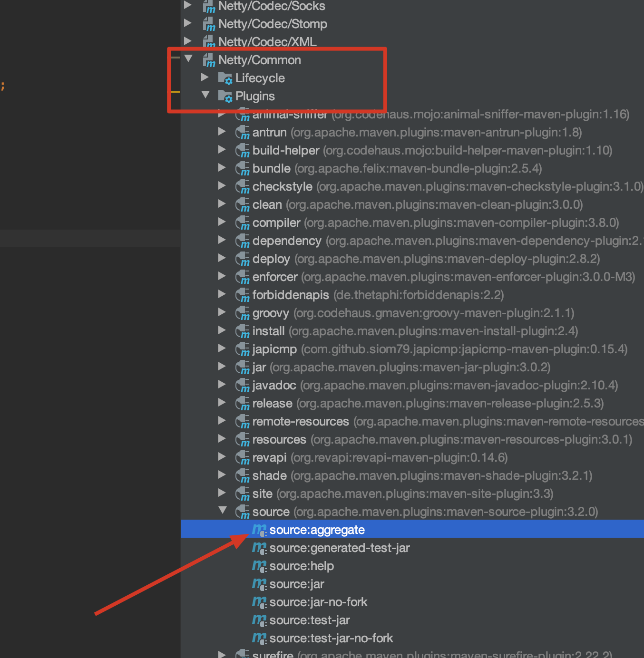The height and width of the screenshot is (658, 644).
Task: Click the javadoc plugin icon
Action: click(x=243, y=385)
